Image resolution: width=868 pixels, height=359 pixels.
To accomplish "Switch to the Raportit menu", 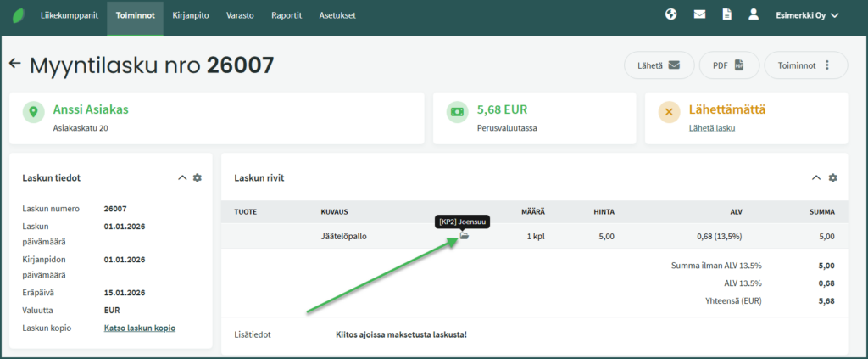I will [x=287, y=15].
